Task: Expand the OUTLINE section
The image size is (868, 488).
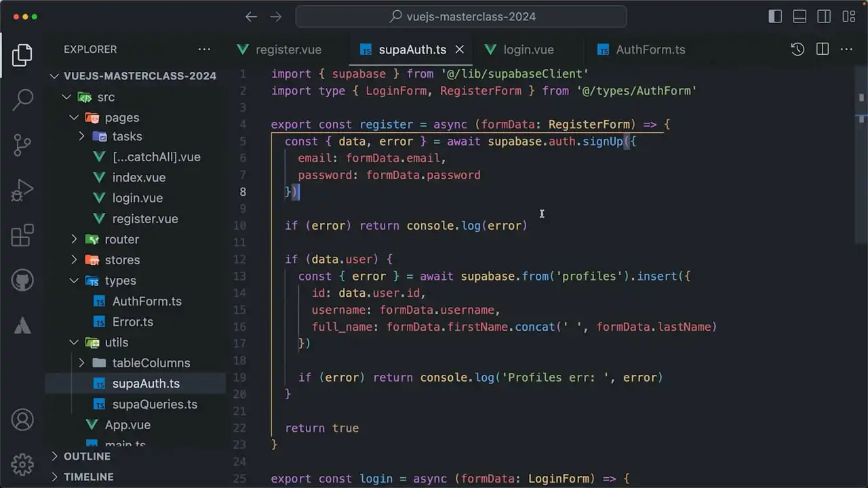Action: click(x=136, y=457)
